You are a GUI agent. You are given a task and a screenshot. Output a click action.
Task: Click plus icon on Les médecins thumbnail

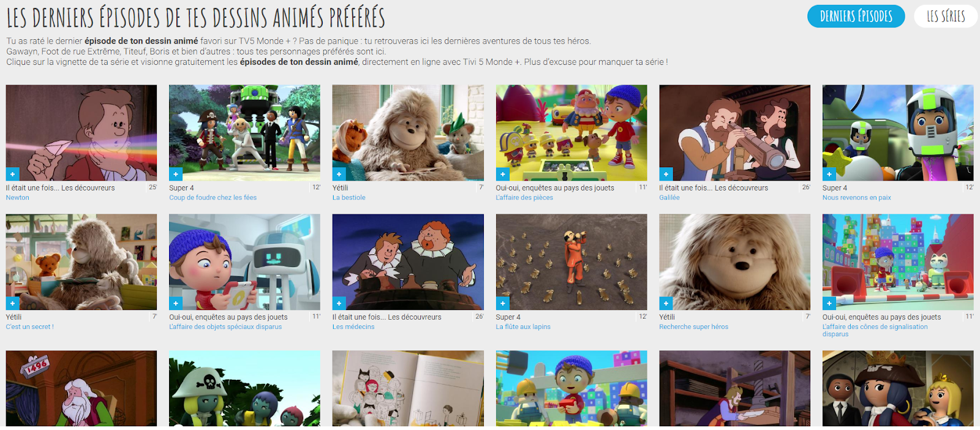(339, 303)
